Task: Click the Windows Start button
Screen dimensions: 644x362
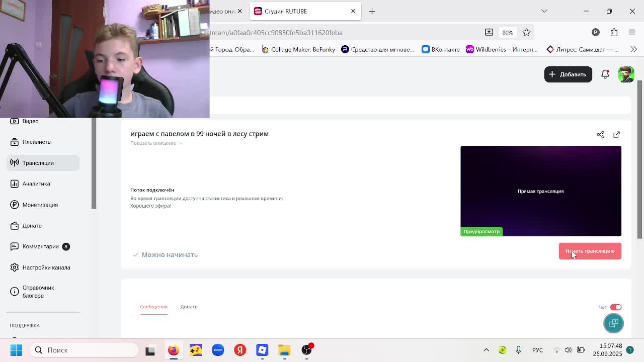Action: pyautogui.click(x=16, y=350)
